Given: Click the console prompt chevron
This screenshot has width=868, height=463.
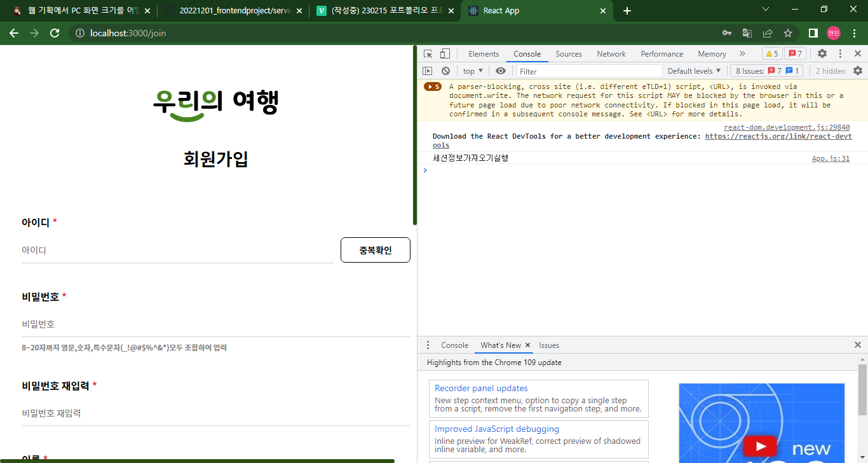Looking at the screenshot, I should pyautogui.click(x=425, y=170).
